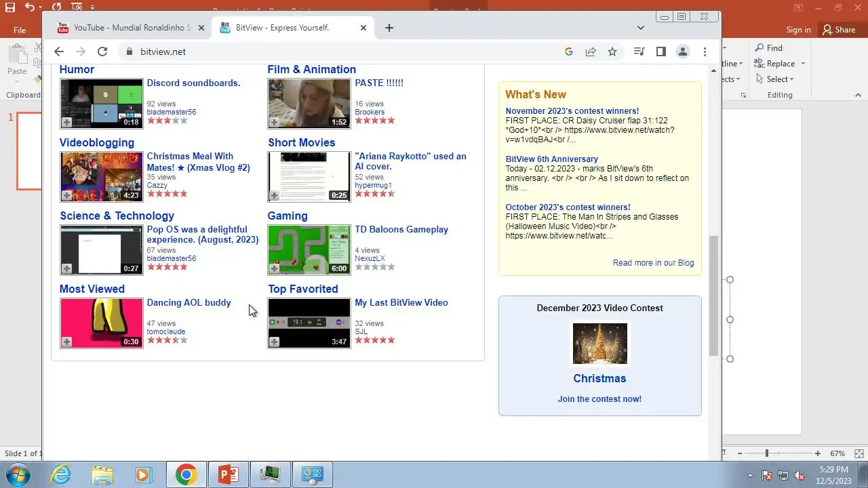Open Science & Technology category
This screenshot has width=868, height=488.
(x=117, y=216)
